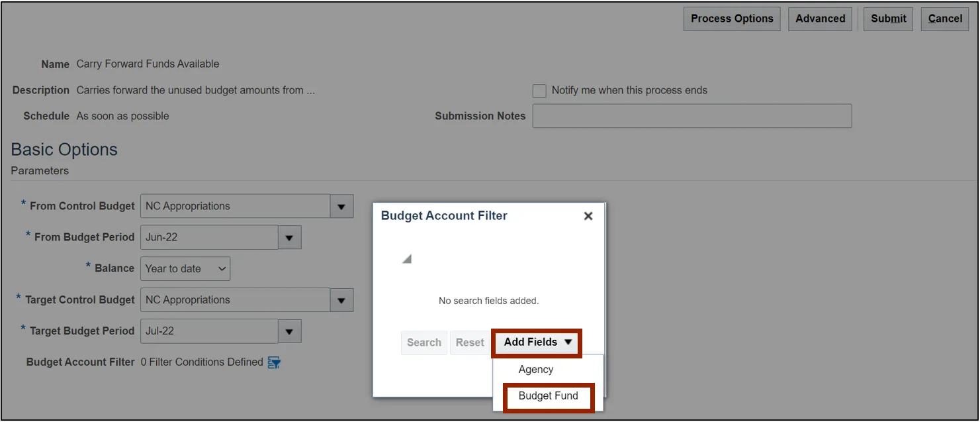
Task: Cancel the process submission
Action: tap(945, 19)
